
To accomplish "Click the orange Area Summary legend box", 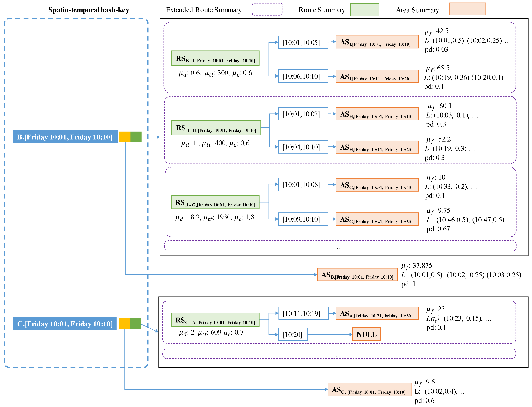I will (x=467, y=9).
